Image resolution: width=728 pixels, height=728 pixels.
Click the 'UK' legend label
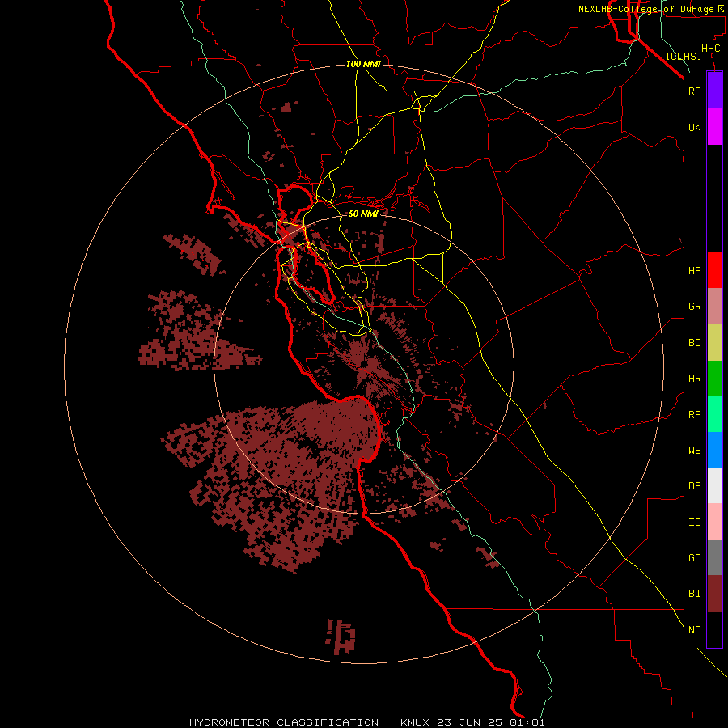[694, 127]
